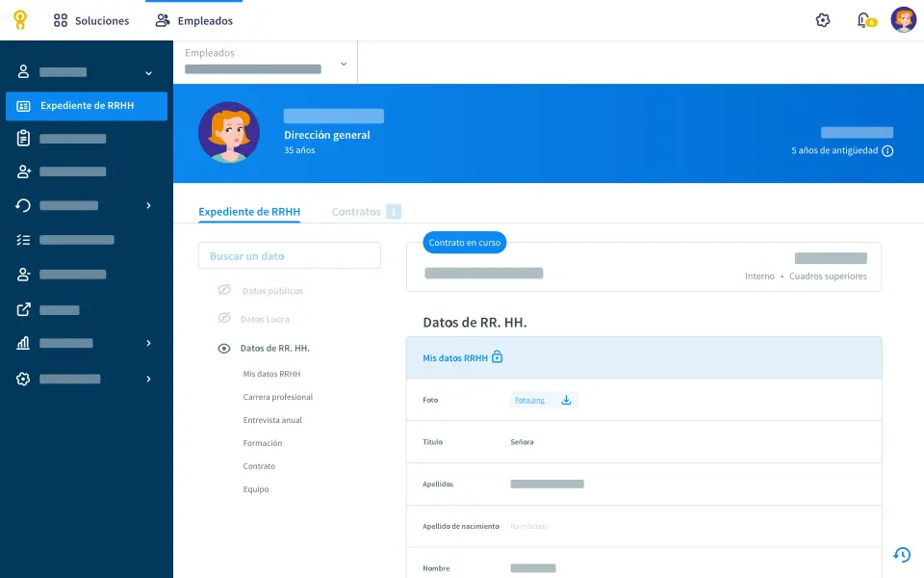Show the hidden Datos públicos section
This screenshot has height=578, width=924.
pos(224,290)
